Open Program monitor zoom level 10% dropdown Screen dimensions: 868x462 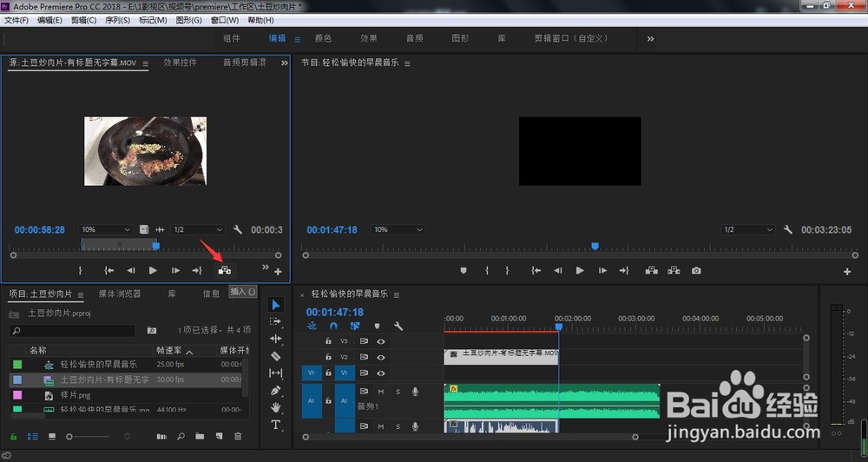398,229
